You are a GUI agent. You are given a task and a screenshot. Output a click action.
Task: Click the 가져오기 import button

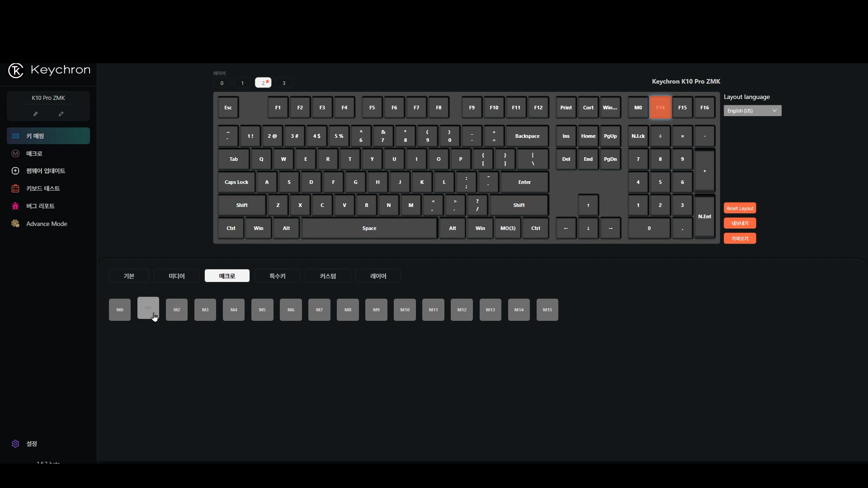click(740, 239)
